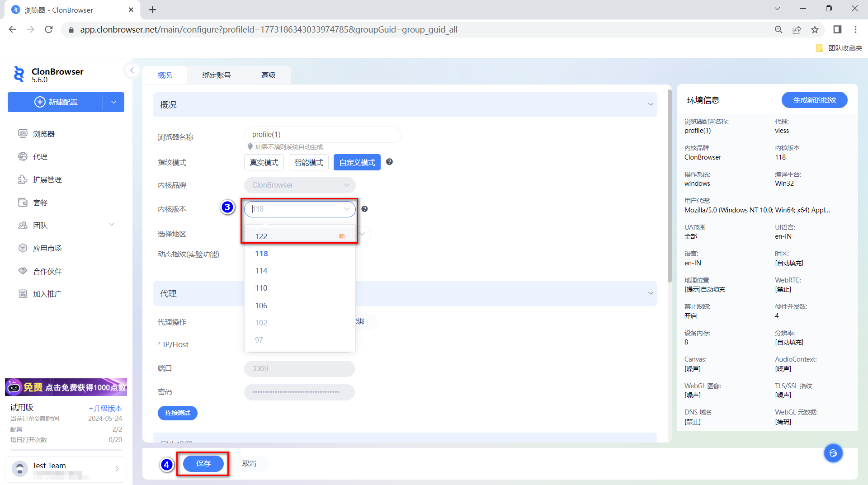868x485 pixels.
Task: Click the 保存 button
Action: tap(203, 463)
